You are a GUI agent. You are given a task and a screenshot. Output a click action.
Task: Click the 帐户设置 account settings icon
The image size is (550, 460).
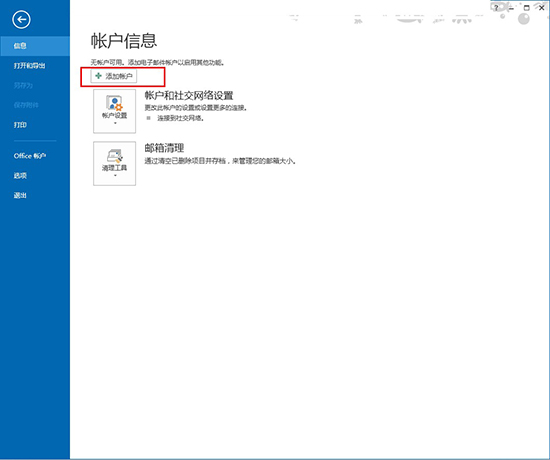click(114, 103)
